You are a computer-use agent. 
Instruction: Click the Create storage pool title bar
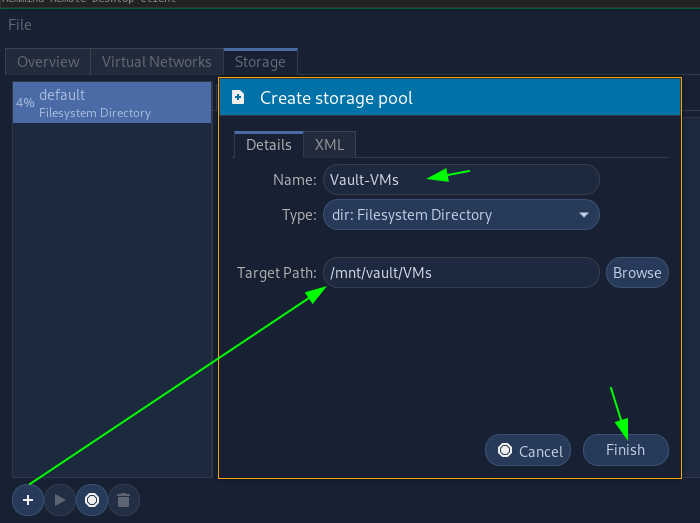pyautogui.click(x=450, y=98)
